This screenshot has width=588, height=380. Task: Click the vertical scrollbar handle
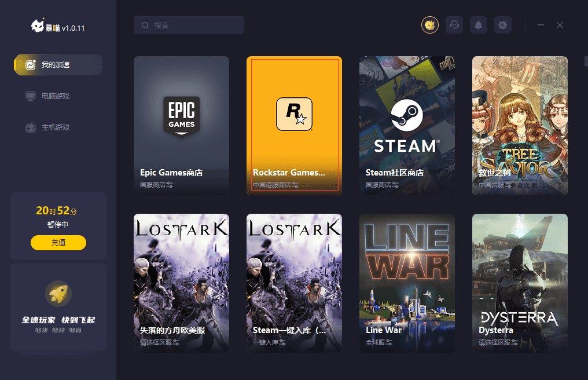click(x=586, y=61)
